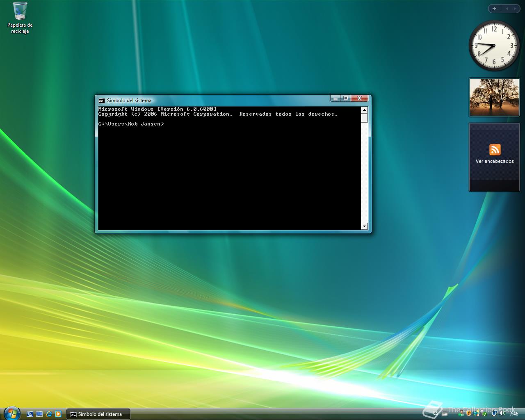Click the Windows Sidebar tray icon
The image size is (525, 420).
coord(476,413)
